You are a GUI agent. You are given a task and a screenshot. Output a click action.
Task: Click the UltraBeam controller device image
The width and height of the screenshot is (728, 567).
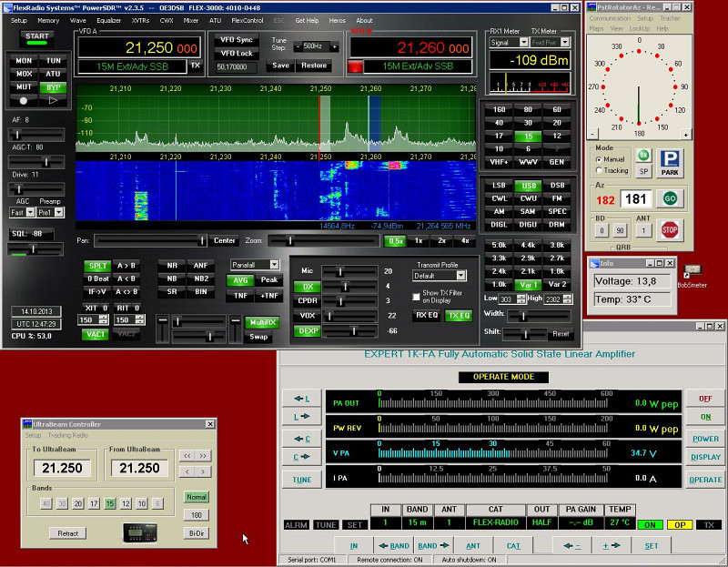[x=140, y=532]
